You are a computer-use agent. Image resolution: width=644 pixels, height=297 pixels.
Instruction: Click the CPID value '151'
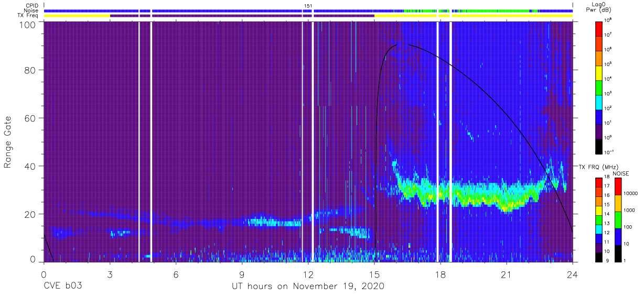tap(308, 5)
